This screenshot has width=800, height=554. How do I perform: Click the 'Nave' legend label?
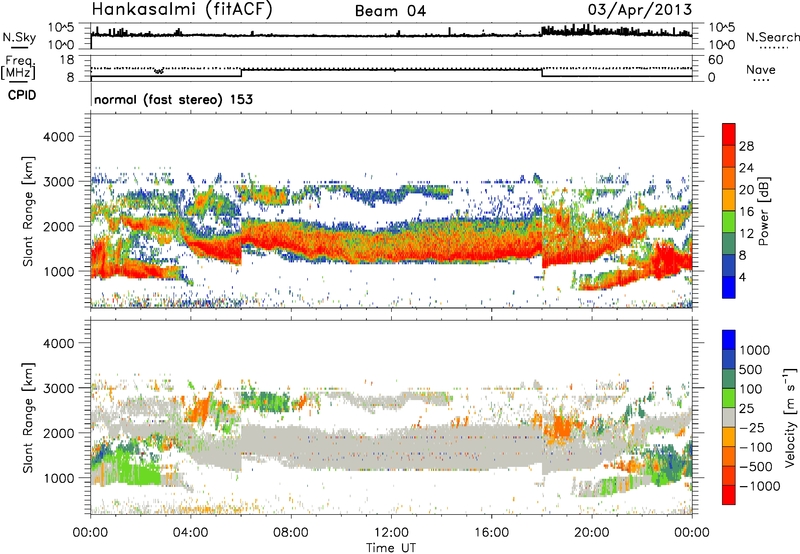pos(761,70)
